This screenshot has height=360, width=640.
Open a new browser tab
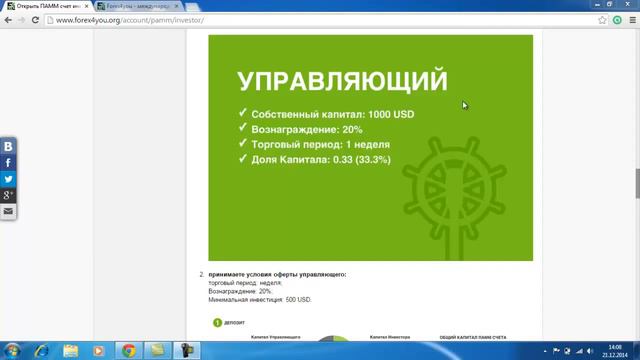pyautogui.click(x=192, y=7)
